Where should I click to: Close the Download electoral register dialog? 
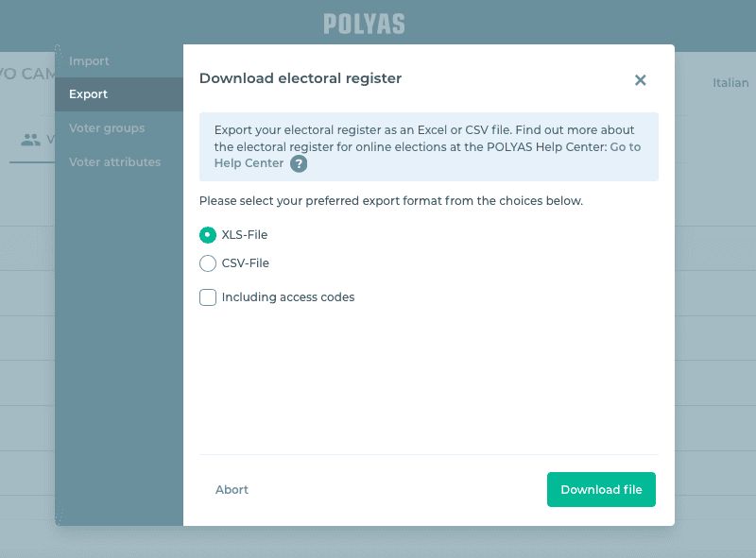click(x=640, y=80)
